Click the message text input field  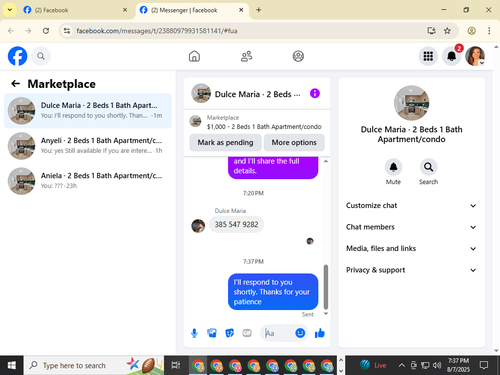279,333
